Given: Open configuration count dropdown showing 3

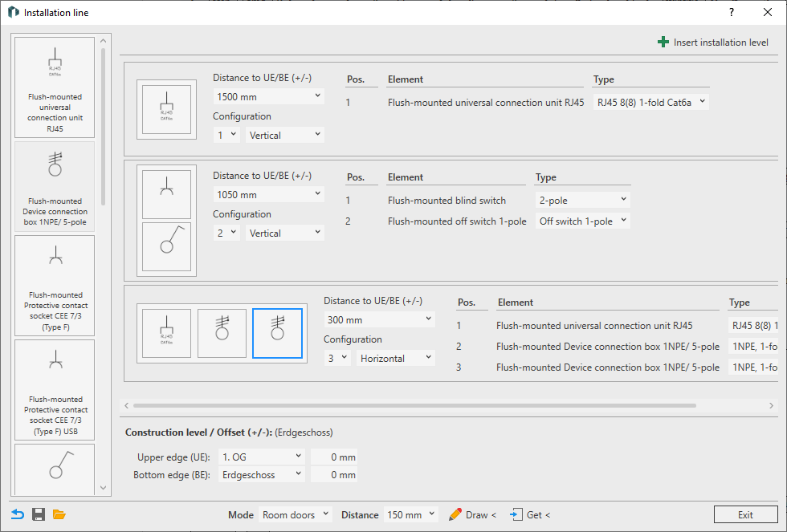Looking at the screenshot, I should [x=337, y=358].
